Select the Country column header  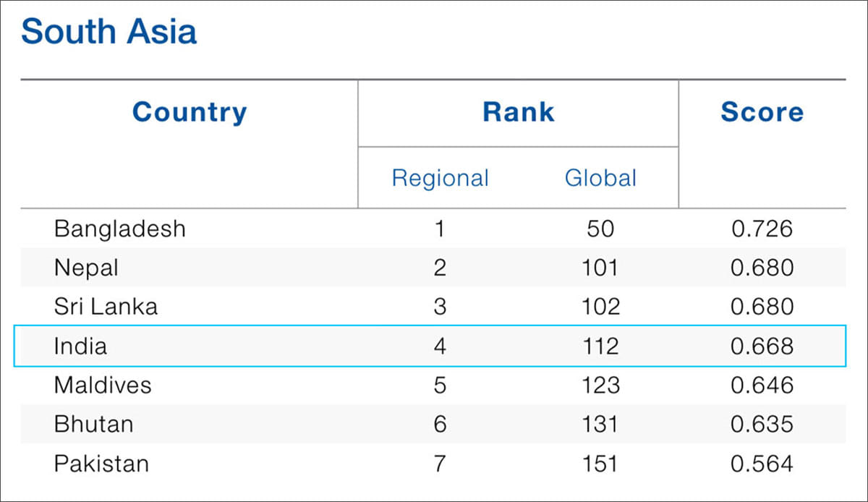[190, 112]
